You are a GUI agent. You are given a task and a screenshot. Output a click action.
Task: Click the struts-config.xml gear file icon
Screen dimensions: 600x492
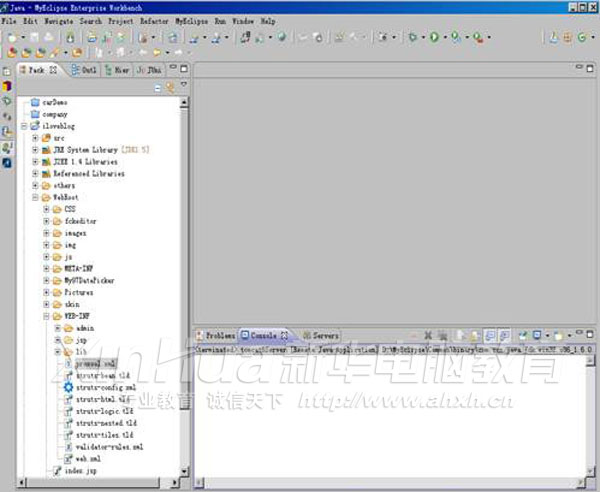67,387
